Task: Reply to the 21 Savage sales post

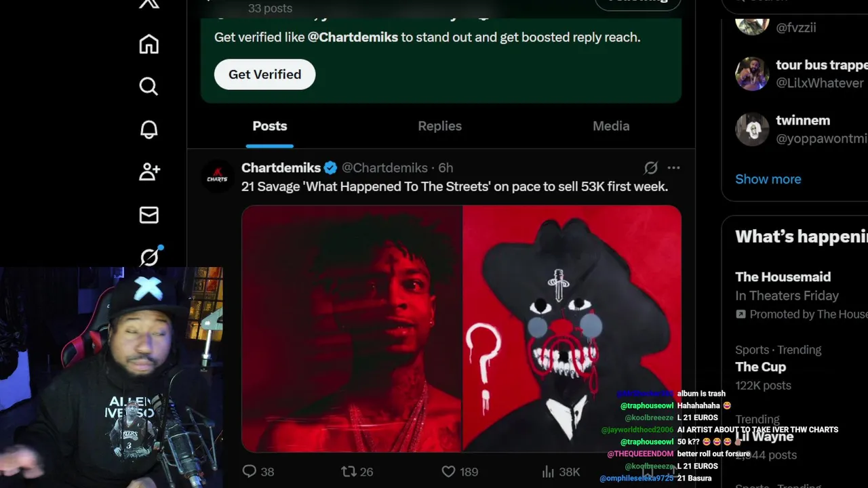Action: click(x=258, y=472)
